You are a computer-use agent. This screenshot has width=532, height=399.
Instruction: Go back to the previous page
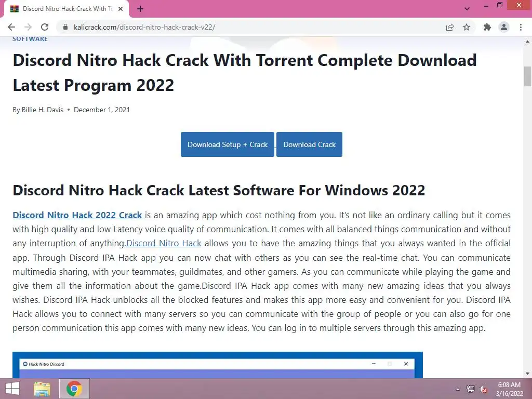point(11,27)
